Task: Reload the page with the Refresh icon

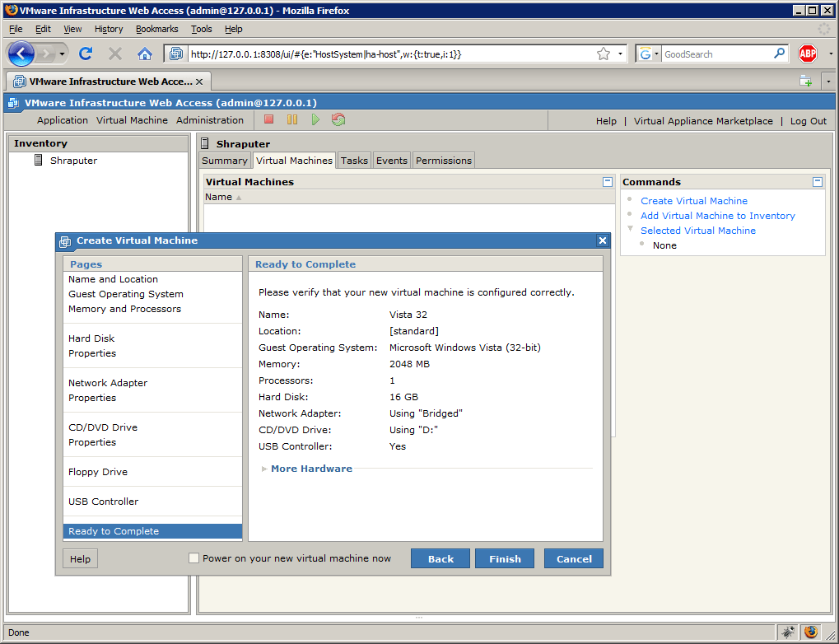Action: (86, 54)
